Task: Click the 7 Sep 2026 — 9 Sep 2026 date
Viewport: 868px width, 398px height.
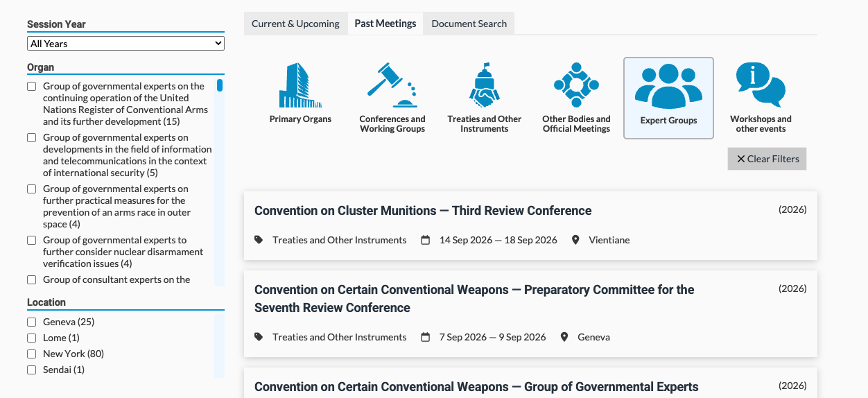Action: coord(493,337)
